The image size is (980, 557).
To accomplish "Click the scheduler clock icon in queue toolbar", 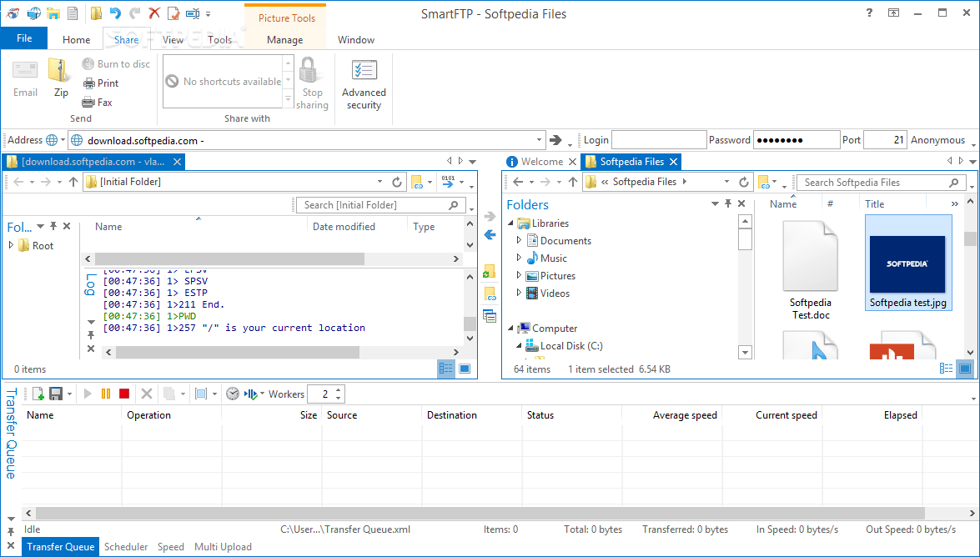I will 233,394.
